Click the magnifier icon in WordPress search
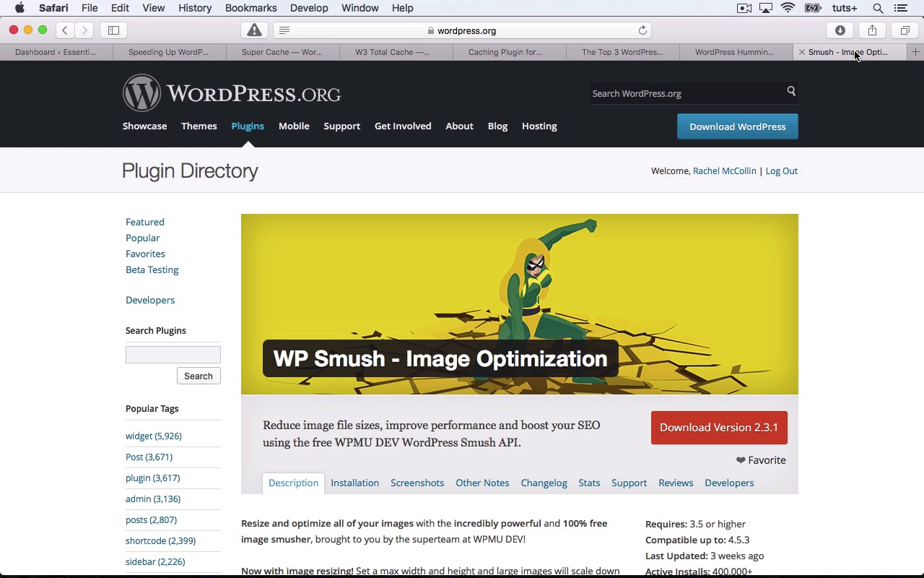924x578 pixels. [791, 91]
